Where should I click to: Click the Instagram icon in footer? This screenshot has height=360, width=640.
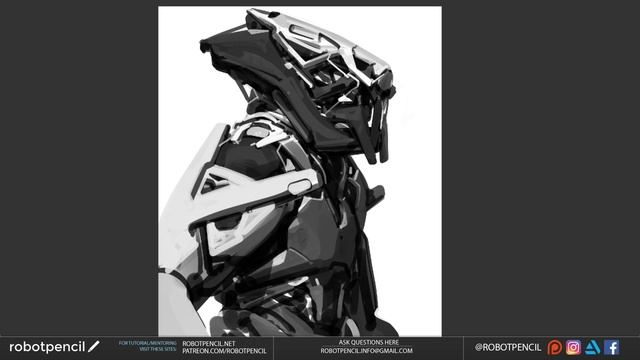coord(573,347)
